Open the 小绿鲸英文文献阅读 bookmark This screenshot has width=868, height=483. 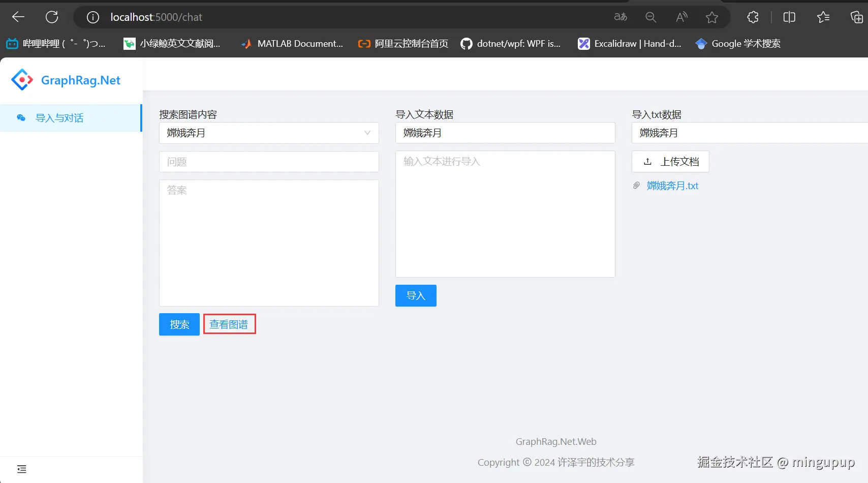[172, 44]
